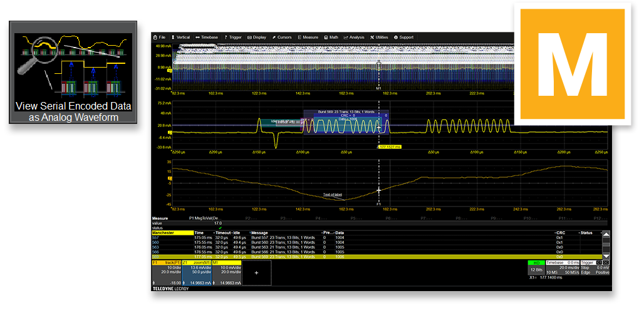Open the Math menu
This screenshot has width=644, height=313.
pyautogui.click(x=331, y=38)
